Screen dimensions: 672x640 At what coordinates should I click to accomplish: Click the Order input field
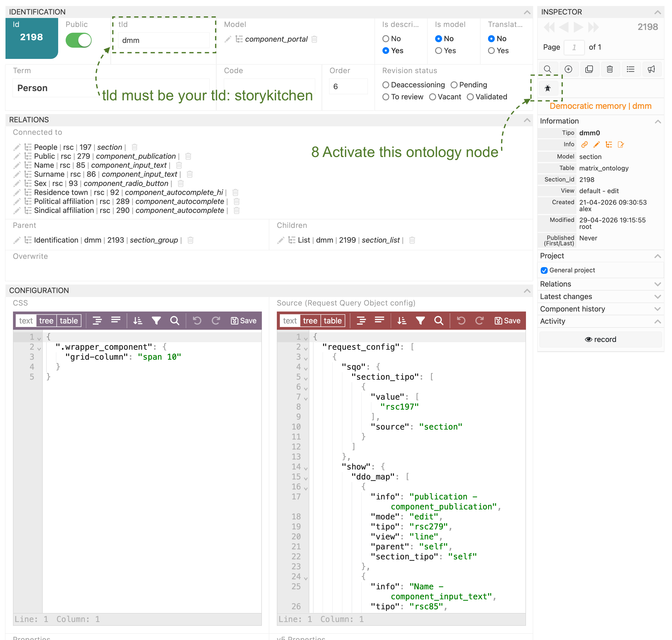348,87
